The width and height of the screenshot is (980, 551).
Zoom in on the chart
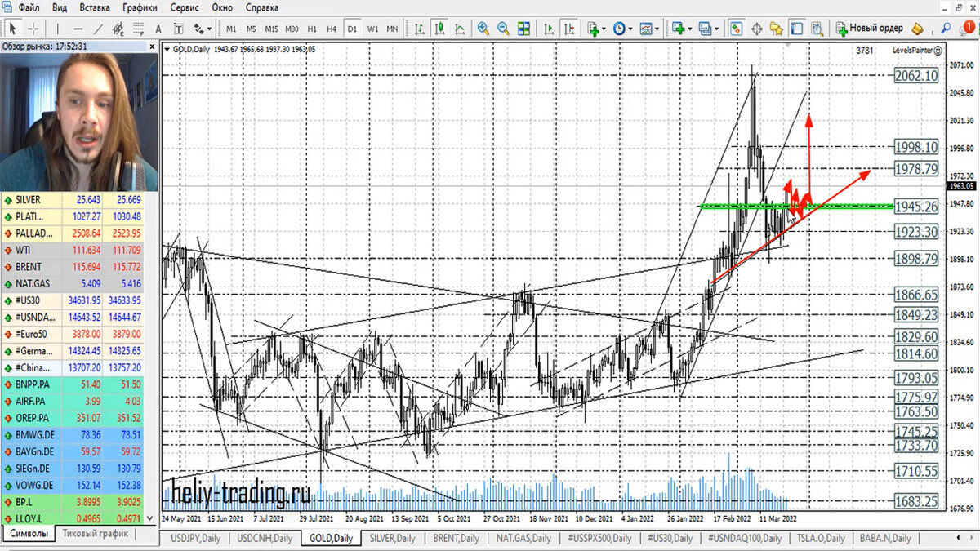coord(483,29)
